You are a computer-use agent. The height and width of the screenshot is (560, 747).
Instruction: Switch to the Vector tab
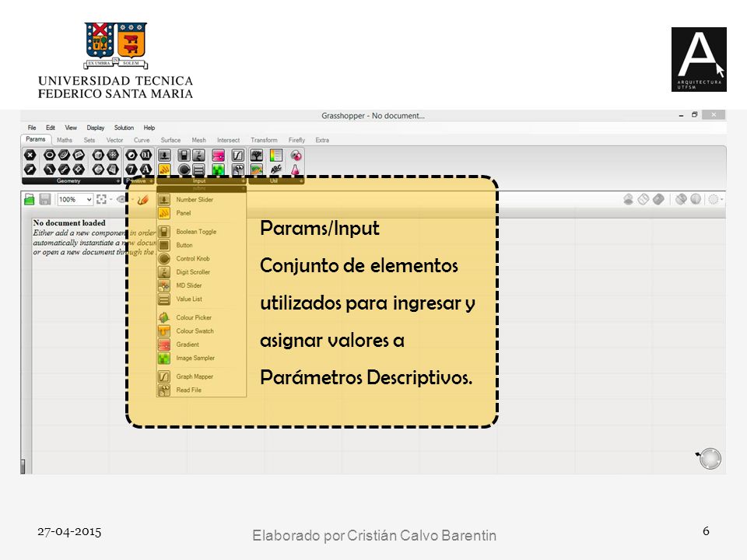tap(114, 140)
